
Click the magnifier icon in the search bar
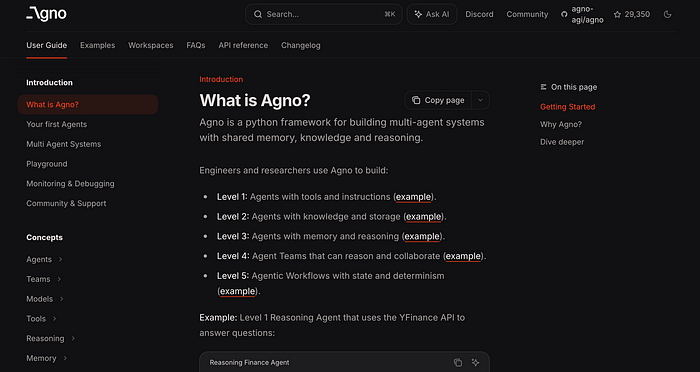tap(258, 14)
